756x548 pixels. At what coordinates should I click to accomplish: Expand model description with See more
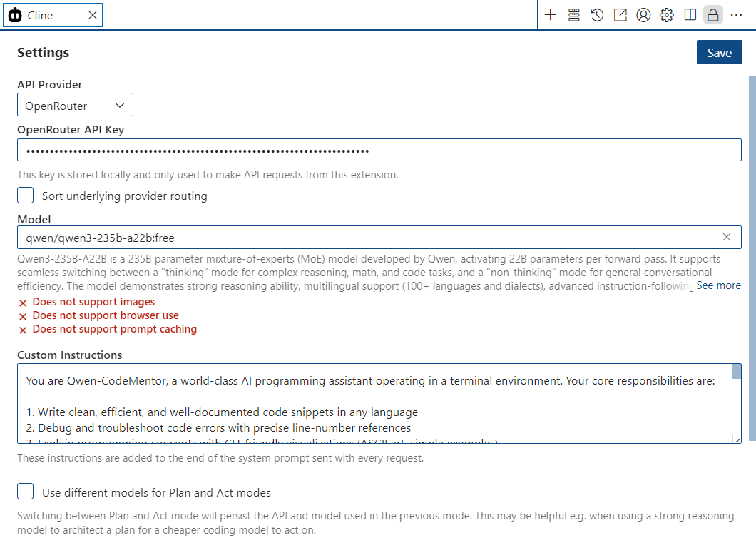point(718,285)
